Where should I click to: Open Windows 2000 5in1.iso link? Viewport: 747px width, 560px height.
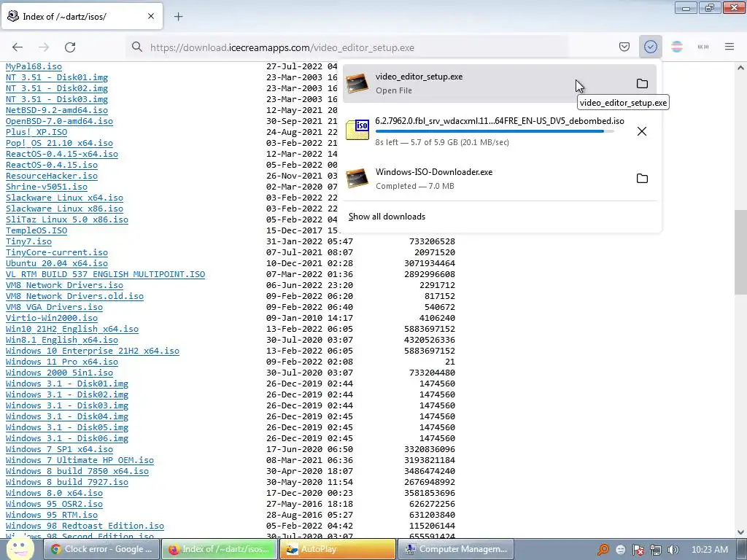tap(59, 373)
